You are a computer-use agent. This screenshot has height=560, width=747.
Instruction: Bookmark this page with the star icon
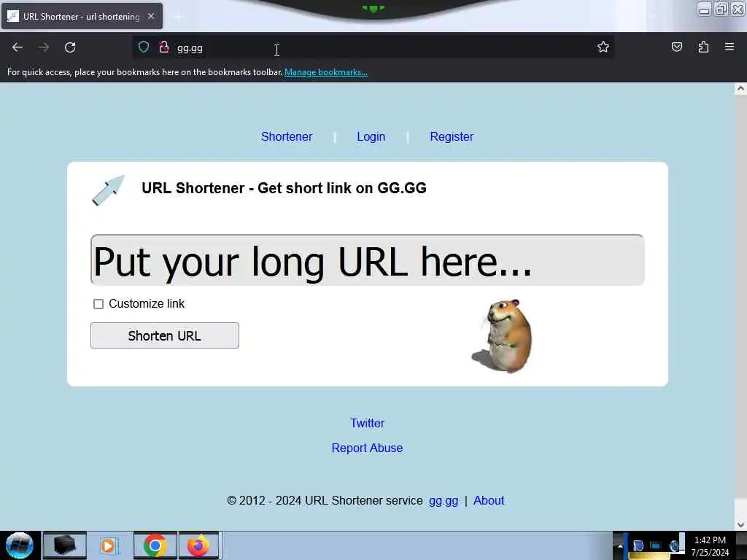[603, 47]
